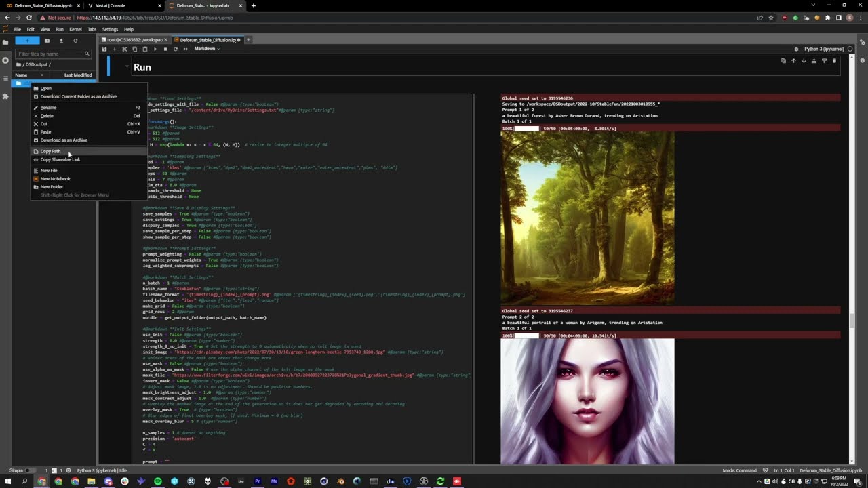
Task: Open Table of Contents sidebar icon
Action: coord(5,79)
